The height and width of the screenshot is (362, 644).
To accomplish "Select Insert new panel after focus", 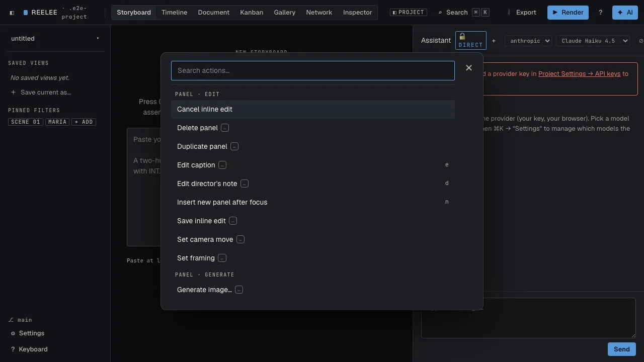I will [313, 203].
